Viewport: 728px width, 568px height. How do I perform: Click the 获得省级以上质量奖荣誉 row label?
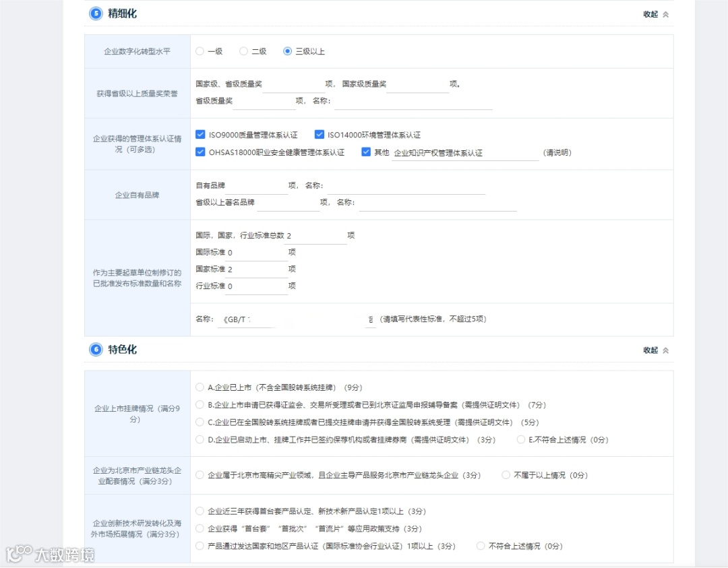point(137,94)
